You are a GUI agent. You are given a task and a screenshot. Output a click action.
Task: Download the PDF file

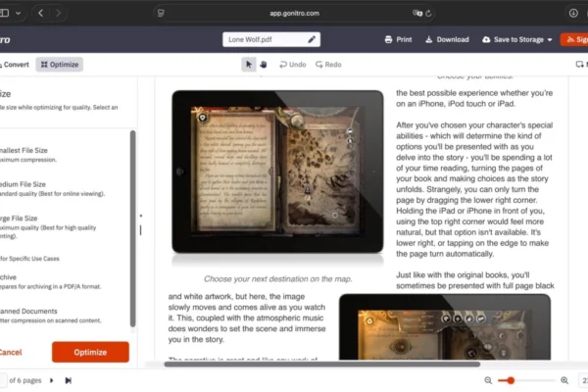click(447, 39)
